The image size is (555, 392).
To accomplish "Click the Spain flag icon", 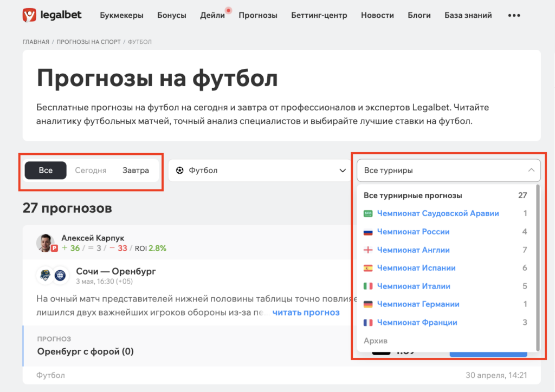I will pyautogui.click(x=368, y=268).
